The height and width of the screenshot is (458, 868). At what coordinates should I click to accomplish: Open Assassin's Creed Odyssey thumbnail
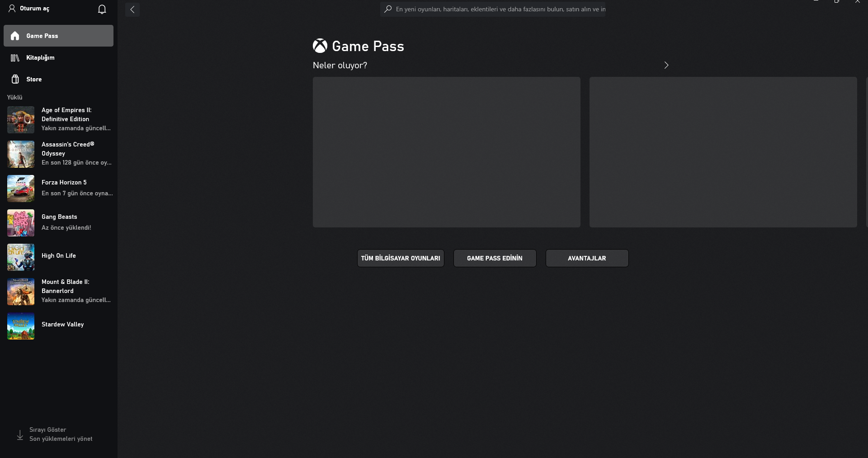click(x=21, y=154)
